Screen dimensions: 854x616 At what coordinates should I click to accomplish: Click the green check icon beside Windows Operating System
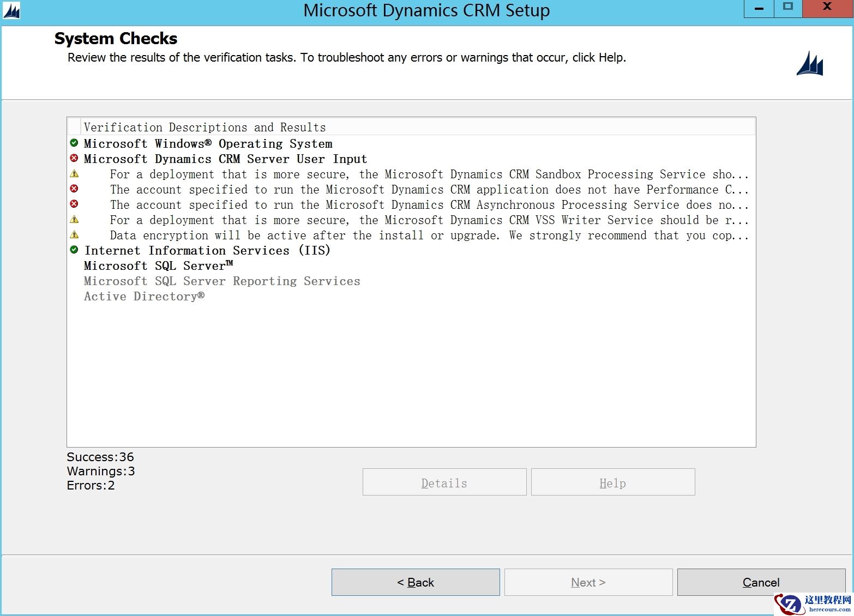pyautogui.click(x=74, y=143)
